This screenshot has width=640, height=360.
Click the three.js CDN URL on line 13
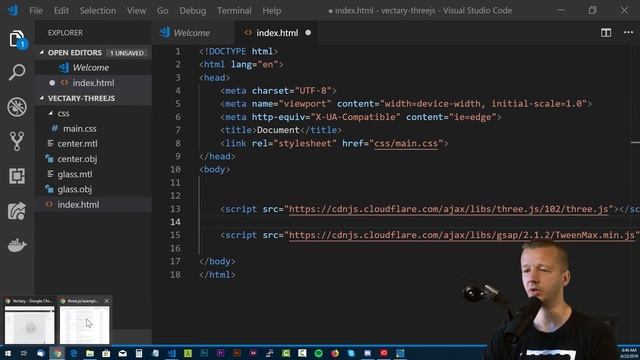(449, 209)
